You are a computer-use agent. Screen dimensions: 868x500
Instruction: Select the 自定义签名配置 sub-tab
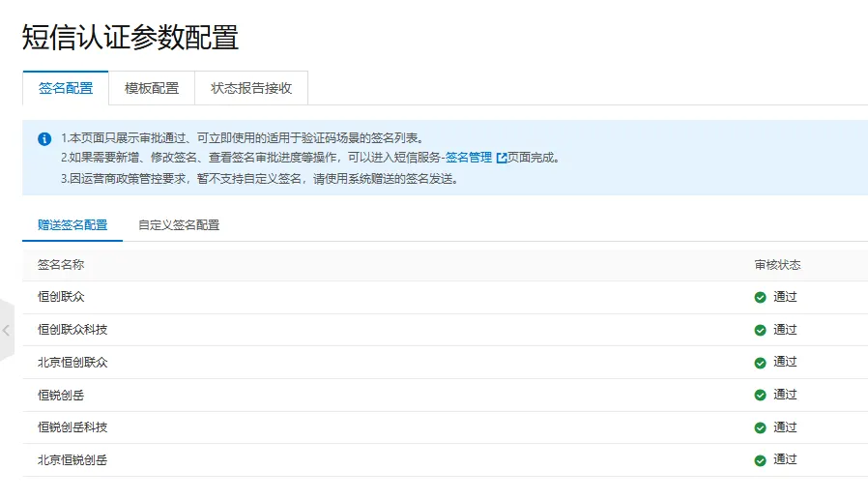(179, 224)
